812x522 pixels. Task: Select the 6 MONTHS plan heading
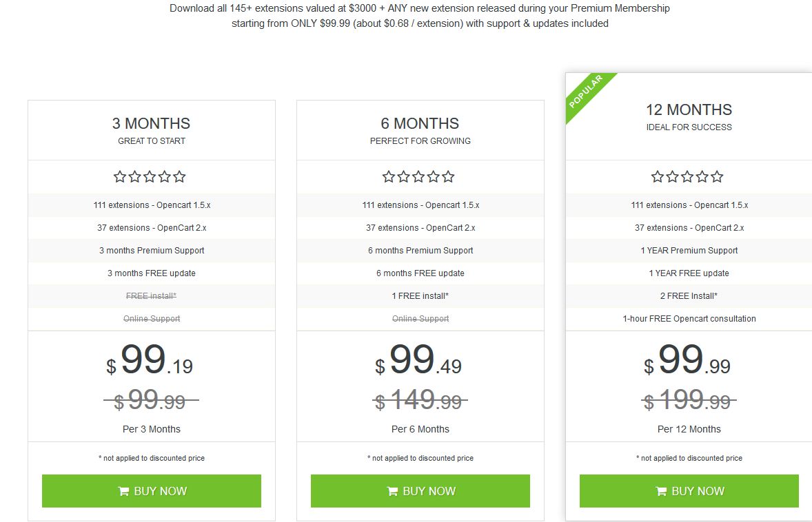coord(420,123)
